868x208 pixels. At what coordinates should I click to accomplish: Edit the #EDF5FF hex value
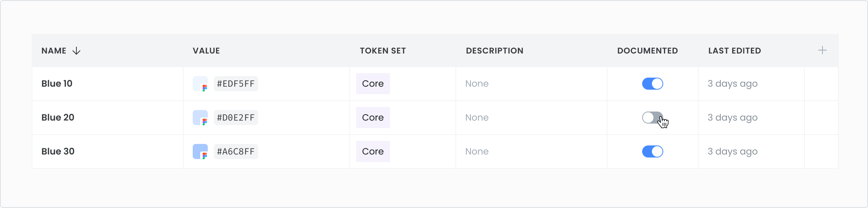tap(236, 84)
